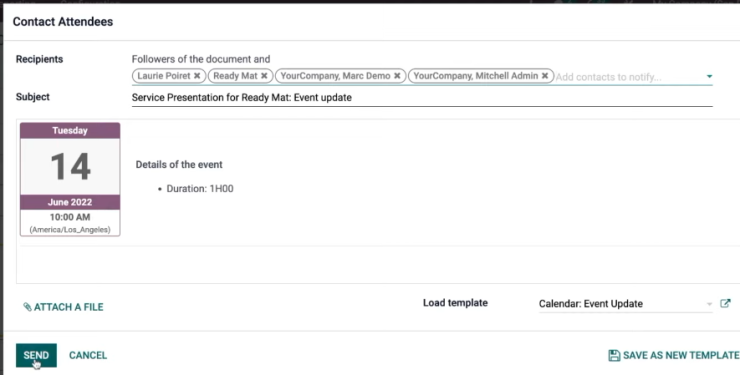
Task: Attach a file to the message
Action: (x=63, y=307)
